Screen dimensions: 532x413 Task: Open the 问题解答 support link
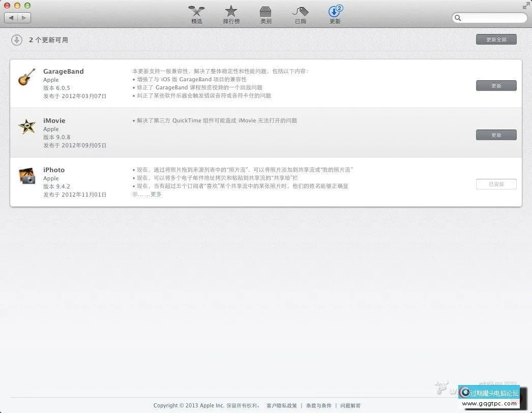pyautogui.click(x=350, y=405)
